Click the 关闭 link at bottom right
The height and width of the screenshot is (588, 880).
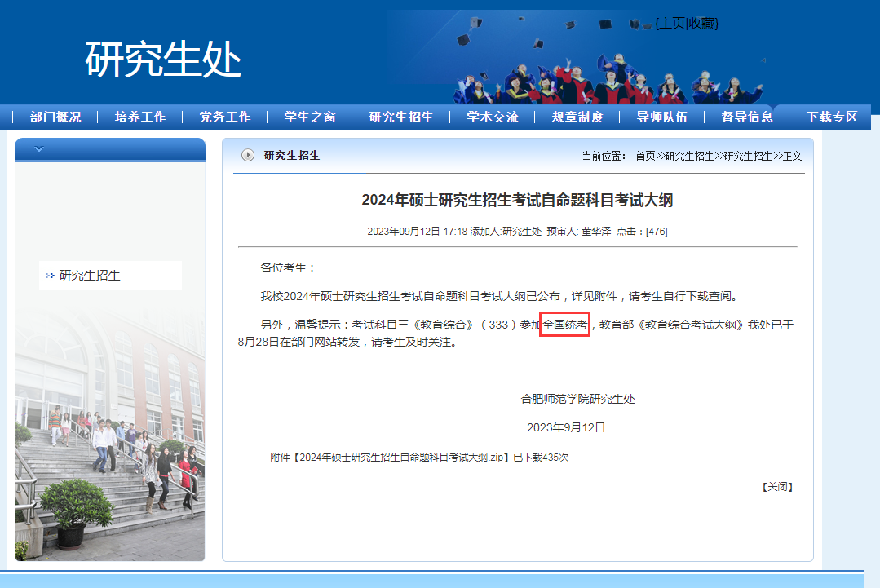(777, 486)
